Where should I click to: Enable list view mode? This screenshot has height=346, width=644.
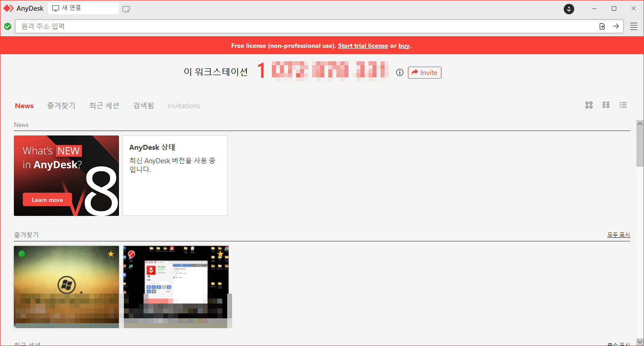coord(623,105)
